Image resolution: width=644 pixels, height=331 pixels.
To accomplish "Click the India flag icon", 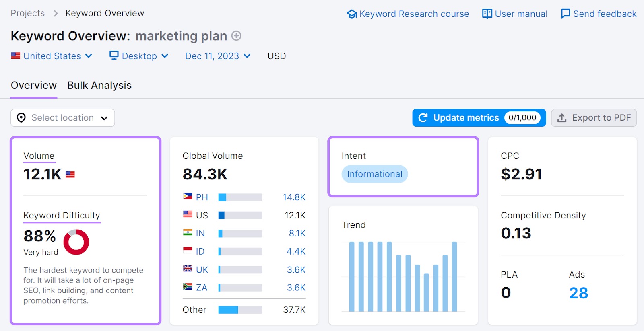I will coord(188,232).
